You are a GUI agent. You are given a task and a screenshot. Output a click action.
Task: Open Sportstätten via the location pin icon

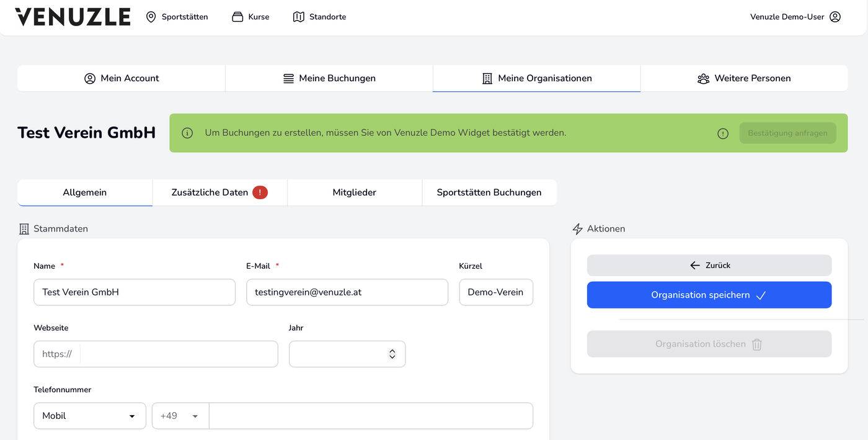pyautogui.click(x=151, y=17)
